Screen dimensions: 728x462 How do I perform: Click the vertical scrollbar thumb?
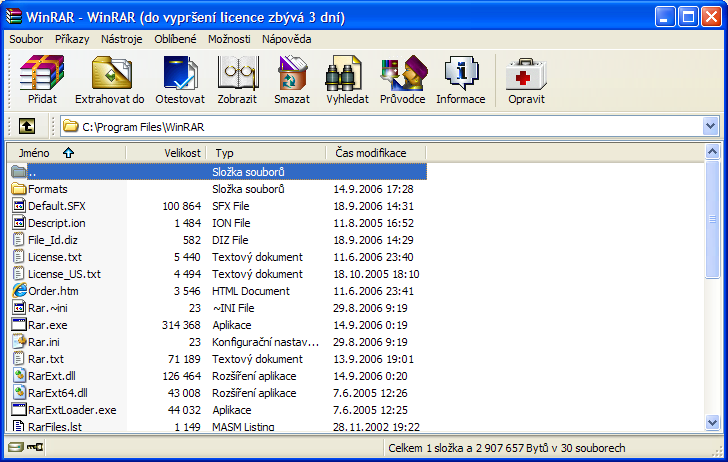tap(712, 220)
